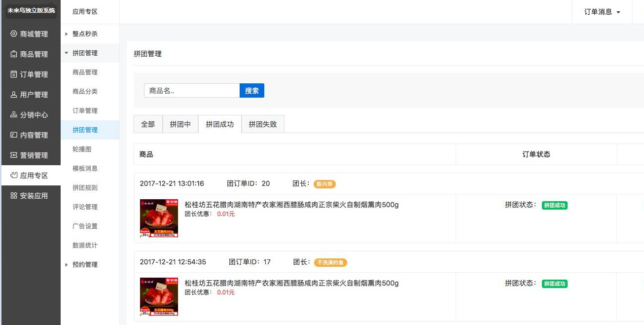644x325 pixels.
Task: Click the 用户管理 person icon
Action: (14, 95)
